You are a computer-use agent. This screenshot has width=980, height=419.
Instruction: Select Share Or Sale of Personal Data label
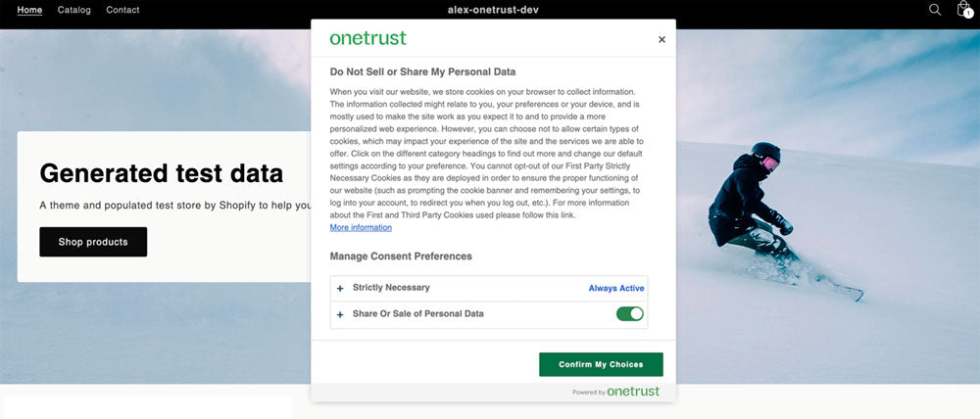[x=417, y=314]
